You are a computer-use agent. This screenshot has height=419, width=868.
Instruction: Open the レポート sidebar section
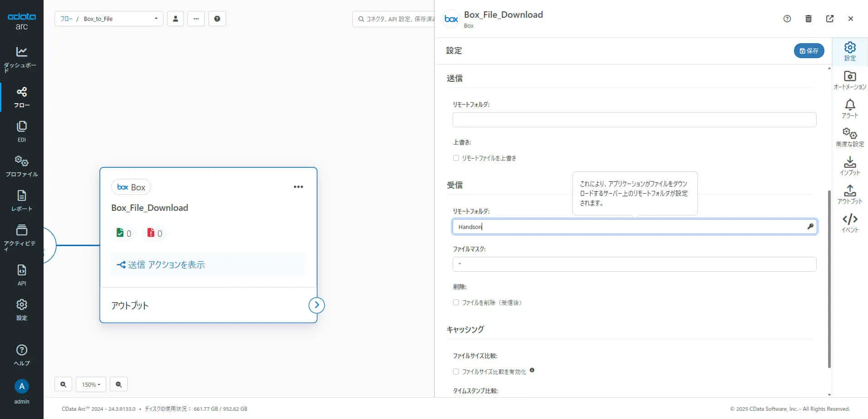[x=21, y=200]
